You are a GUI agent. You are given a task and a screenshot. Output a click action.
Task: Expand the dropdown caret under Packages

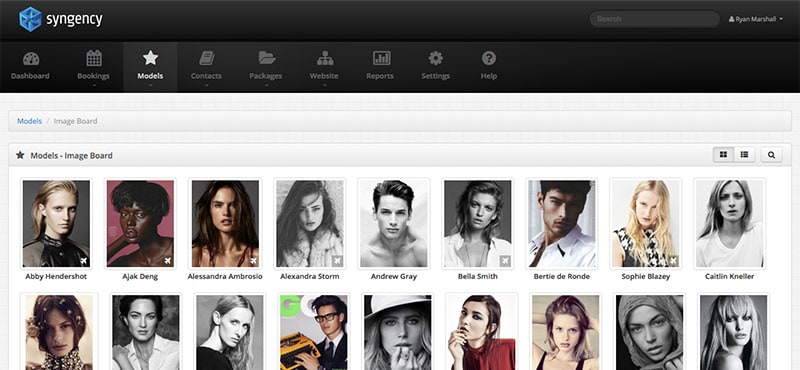click(x=266, y=85)
